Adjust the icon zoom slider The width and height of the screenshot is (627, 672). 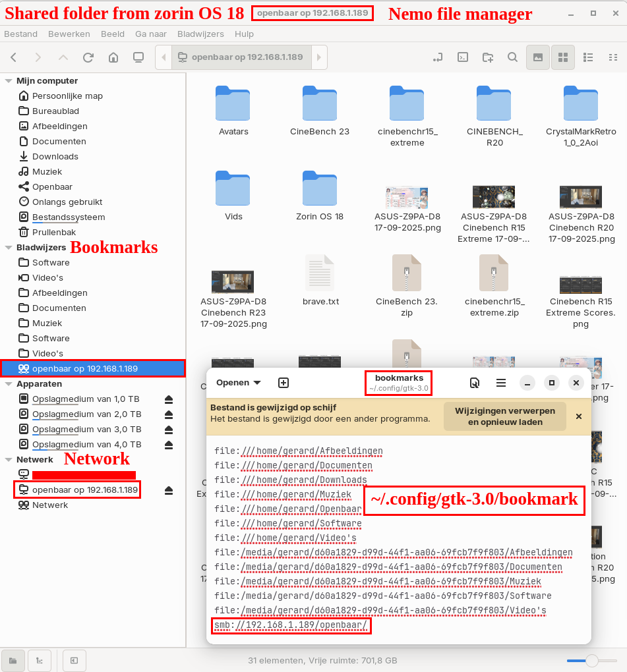click(x=592, y=660)
